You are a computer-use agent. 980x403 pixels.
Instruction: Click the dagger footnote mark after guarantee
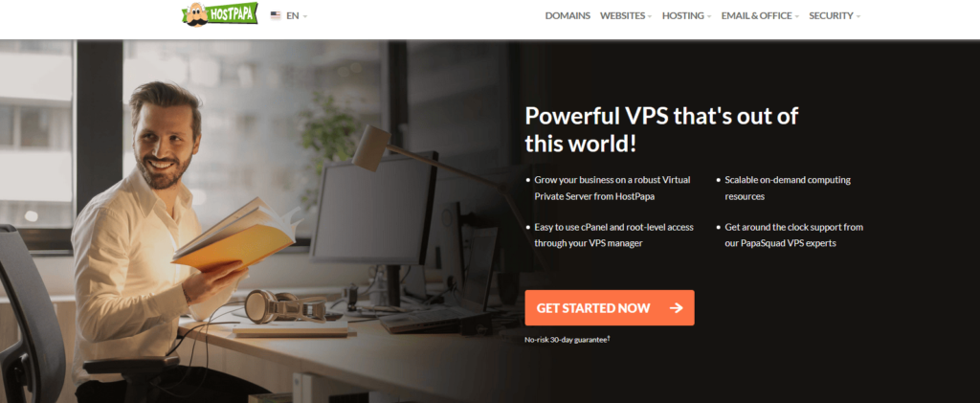pos(609,338)
